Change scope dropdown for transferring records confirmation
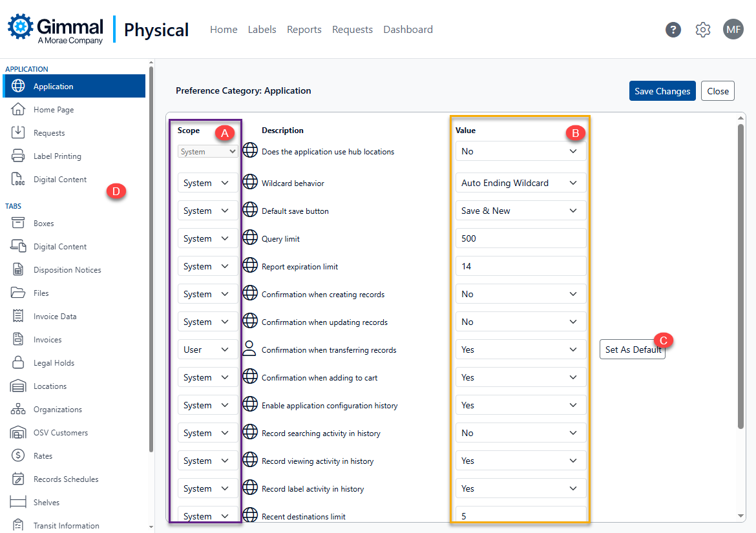 pos(207,350)
